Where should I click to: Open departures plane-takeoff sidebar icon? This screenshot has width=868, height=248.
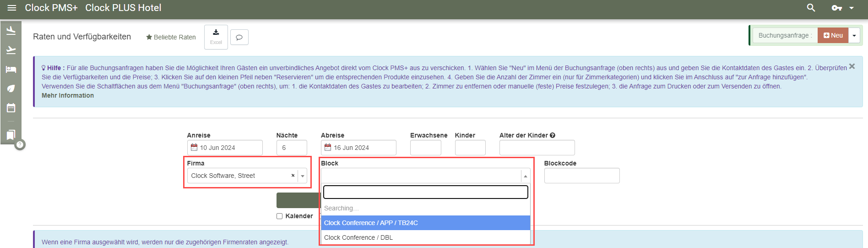tap(11, 50)
